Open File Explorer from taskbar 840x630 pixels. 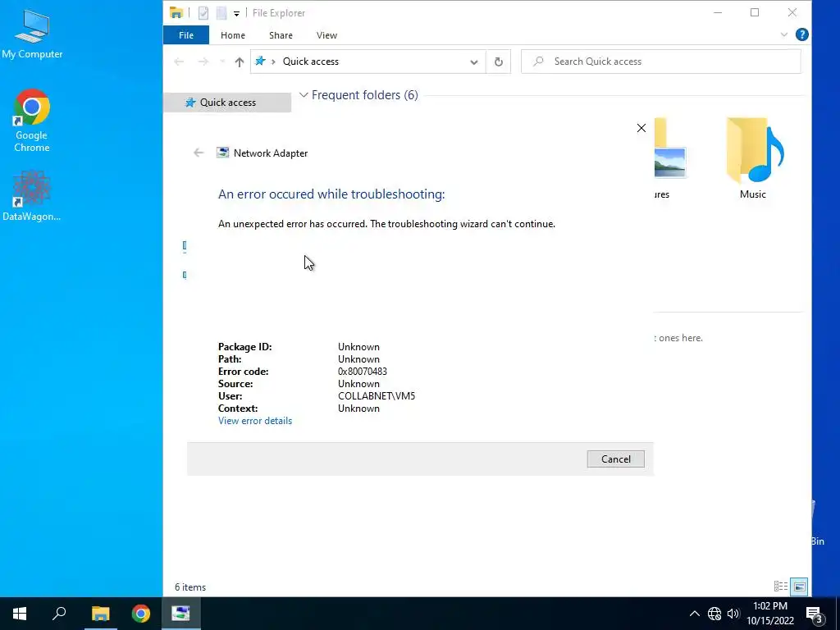pos(100,614)
